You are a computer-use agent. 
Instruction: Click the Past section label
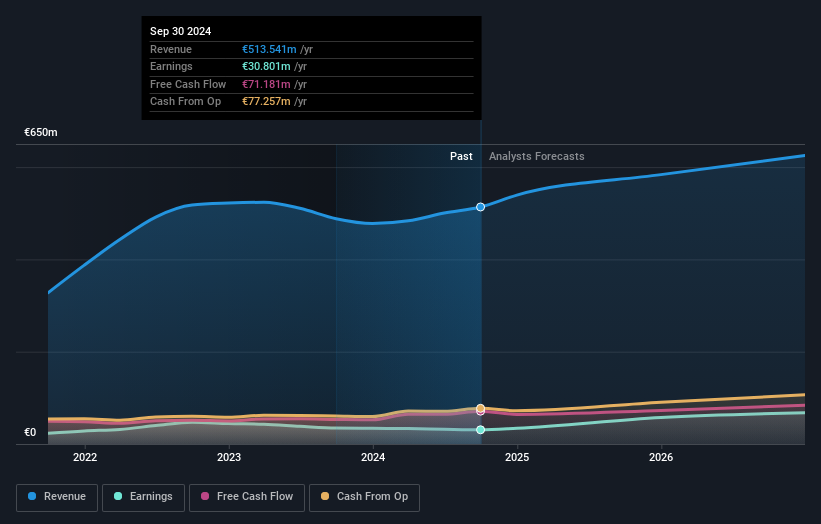click(x=461, y=156)
